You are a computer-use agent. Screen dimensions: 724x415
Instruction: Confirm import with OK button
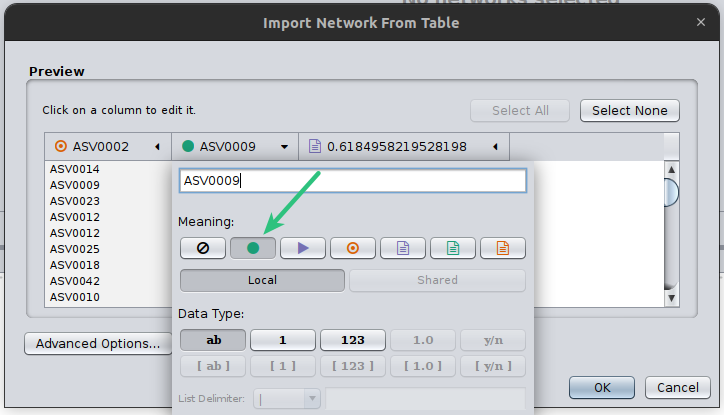(602, 387)
